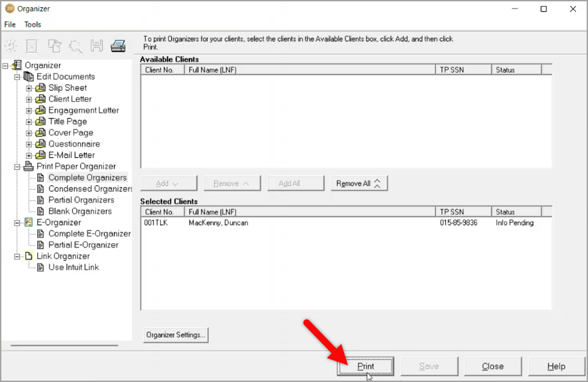The height and width of the screenshot is (382, 588).
Task: Click the Link Organizer node icon
Action: tap(29, 256)
